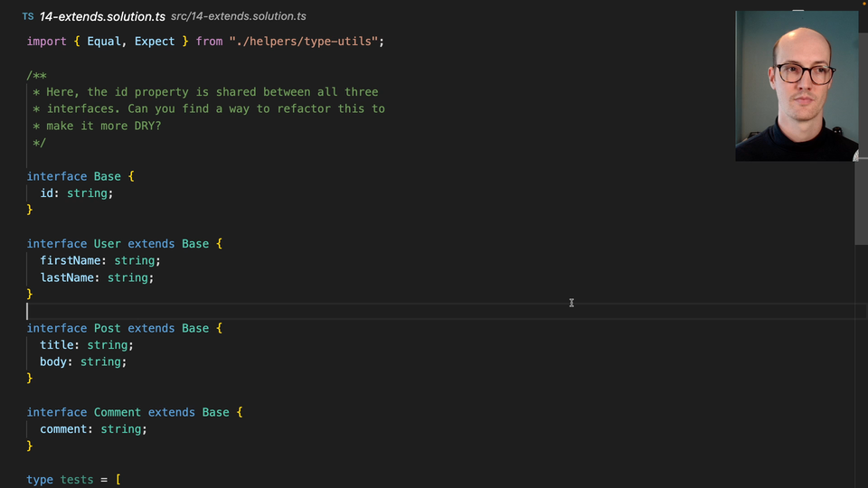Click the webcam video overlay thumbnail
868x488 pixels.
coord(796,86)
